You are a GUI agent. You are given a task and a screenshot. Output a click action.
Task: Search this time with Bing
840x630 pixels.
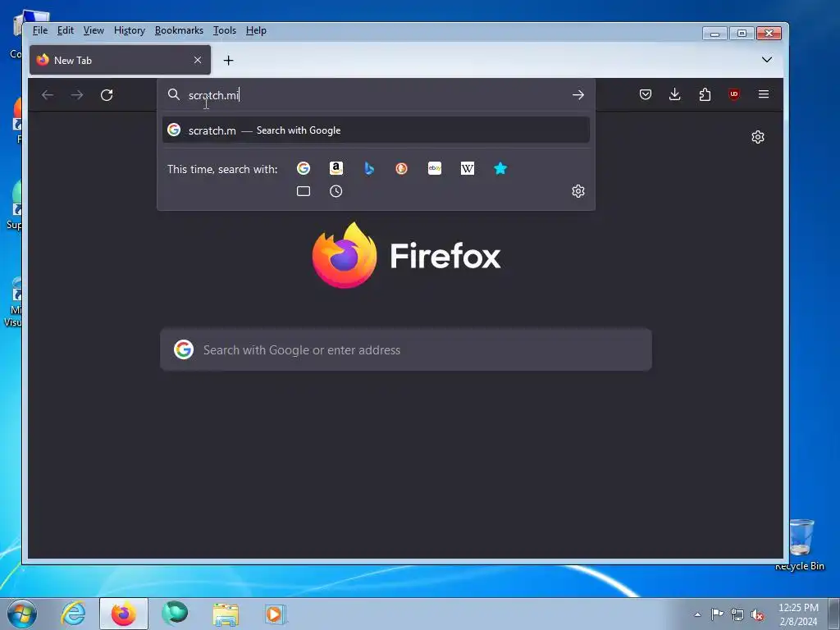click(369, 168)
